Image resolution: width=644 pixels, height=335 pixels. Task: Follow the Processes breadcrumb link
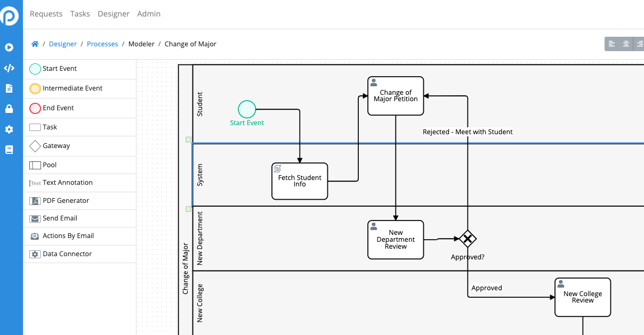click(102, 44)
